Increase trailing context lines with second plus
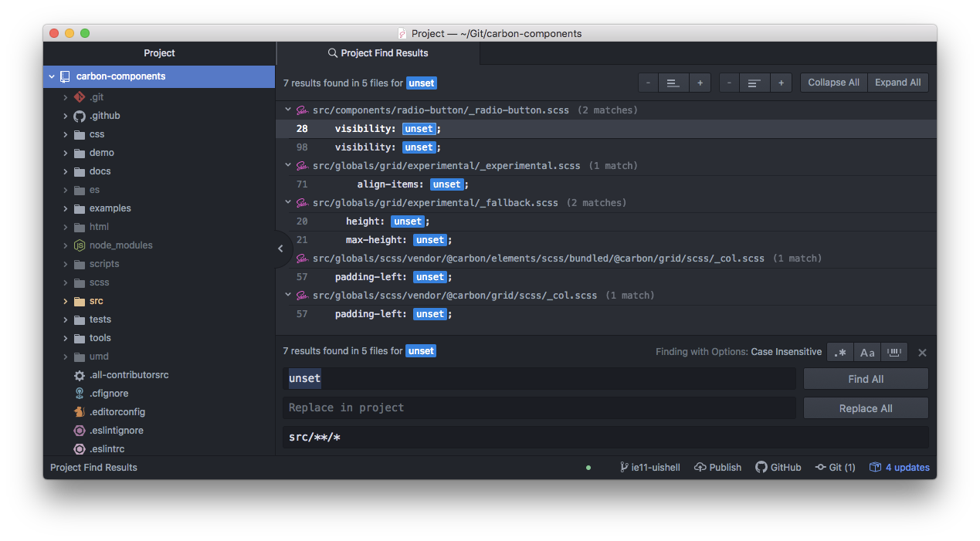The height and width of the screenshot is (541, 980). pos(781,83)
